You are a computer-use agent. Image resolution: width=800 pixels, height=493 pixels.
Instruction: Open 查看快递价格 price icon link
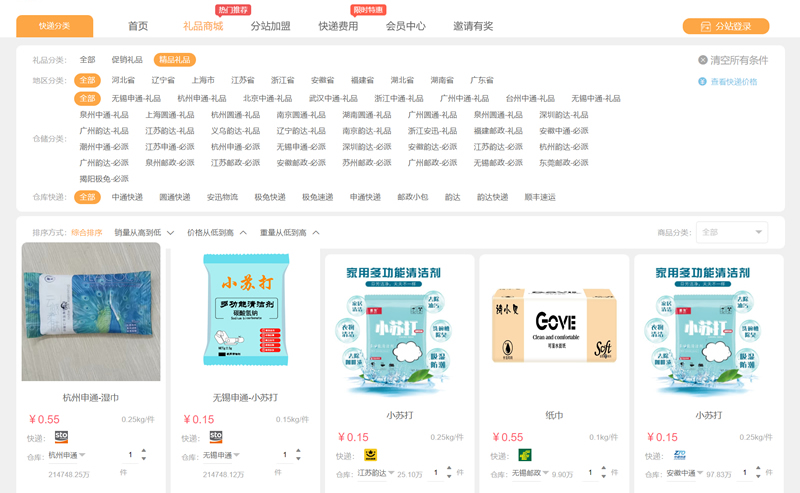pos(702,82)
